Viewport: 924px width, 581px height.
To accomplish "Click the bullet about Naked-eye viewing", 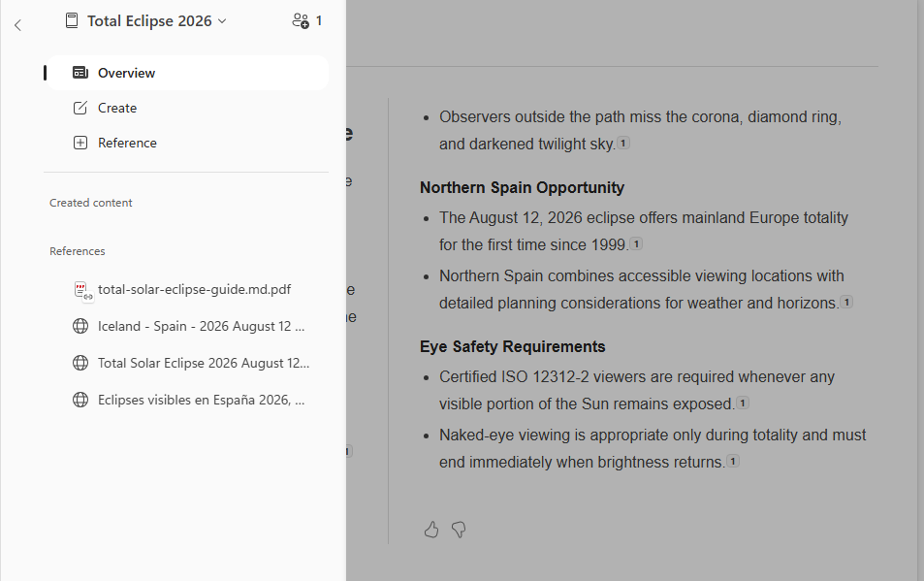I will [653, 448].
